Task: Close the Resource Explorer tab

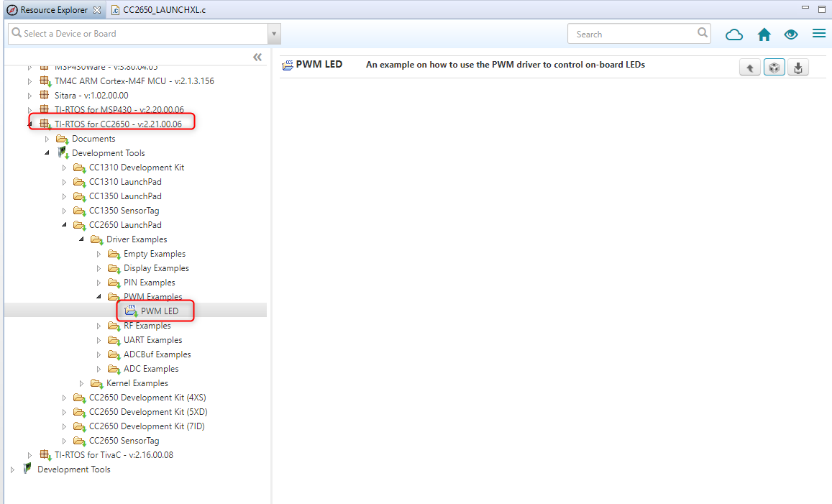Action: click(x=96, y=10)
